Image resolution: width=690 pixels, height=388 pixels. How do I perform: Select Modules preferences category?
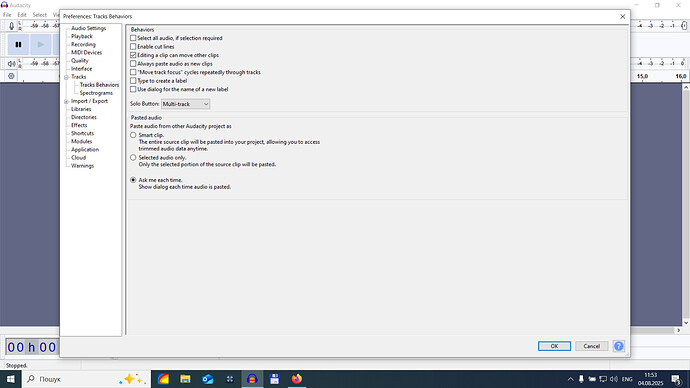81,141
